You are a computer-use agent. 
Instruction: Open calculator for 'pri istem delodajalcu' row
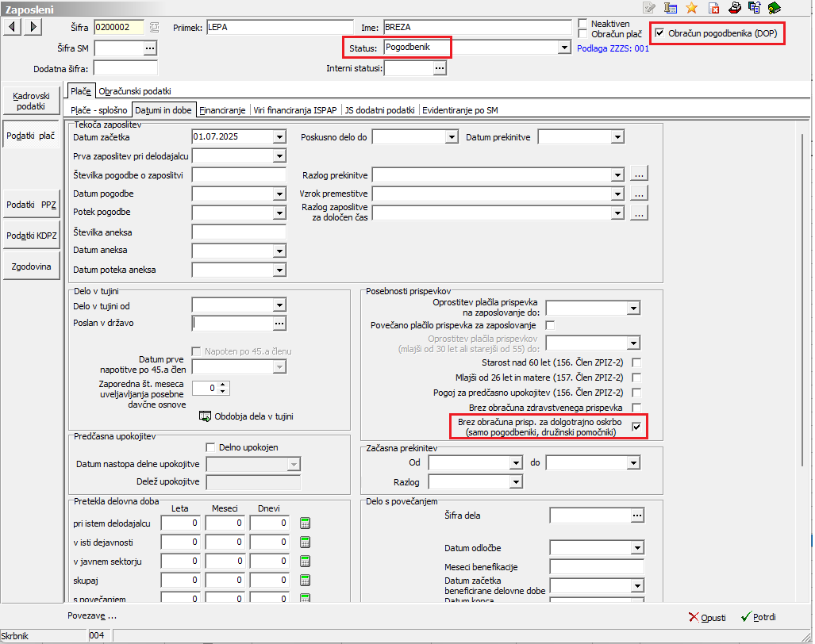coord(305,523)
